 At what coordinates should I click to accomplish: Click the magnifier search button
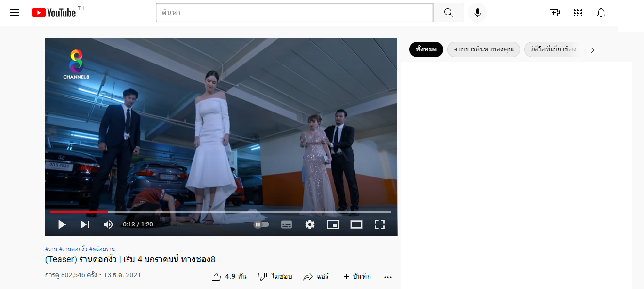coord(448,13)
